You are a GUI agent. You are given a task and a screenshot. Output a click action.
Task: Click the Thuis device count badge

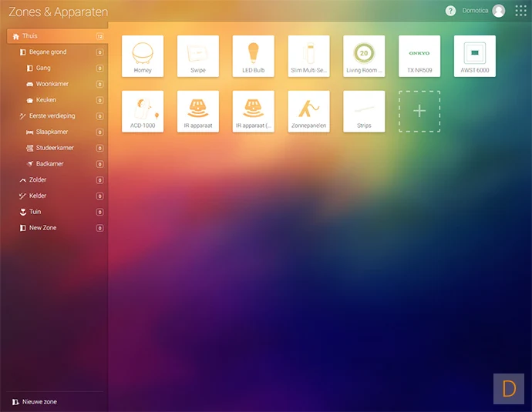[99, 36]
